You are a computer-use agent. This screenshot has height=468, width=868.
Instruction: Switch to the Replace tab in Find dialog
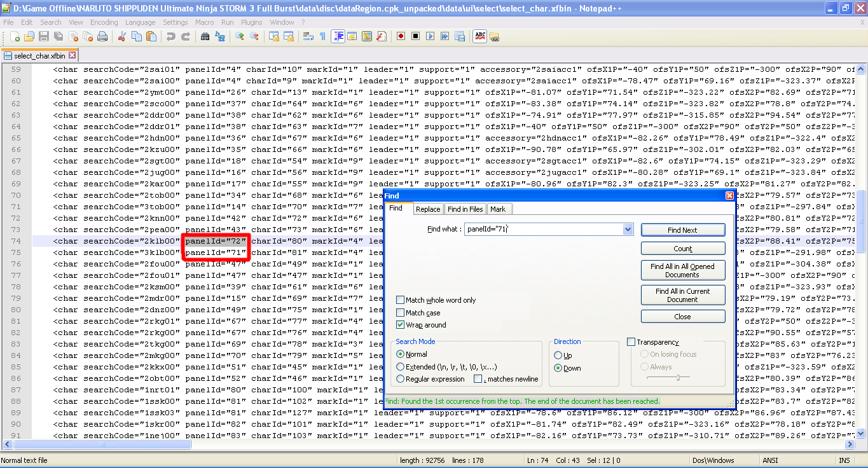point(428,209)
